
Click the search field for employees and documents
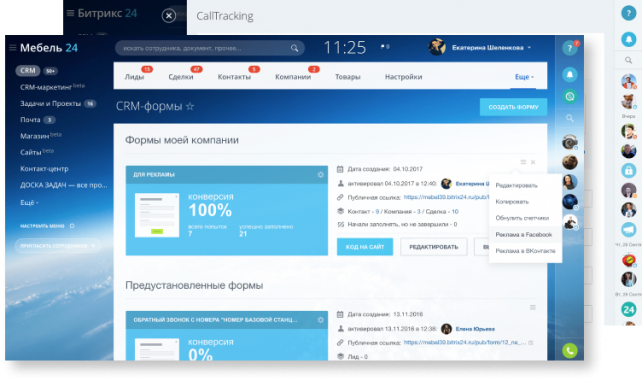coord(210,48)
